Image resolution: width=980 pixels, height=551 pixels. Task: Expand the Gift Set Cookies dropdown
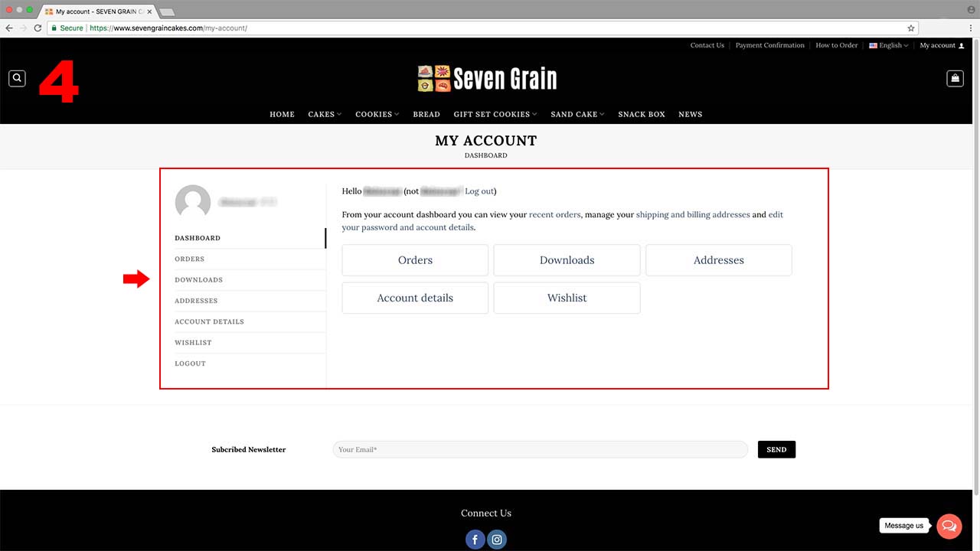[495, 114]
